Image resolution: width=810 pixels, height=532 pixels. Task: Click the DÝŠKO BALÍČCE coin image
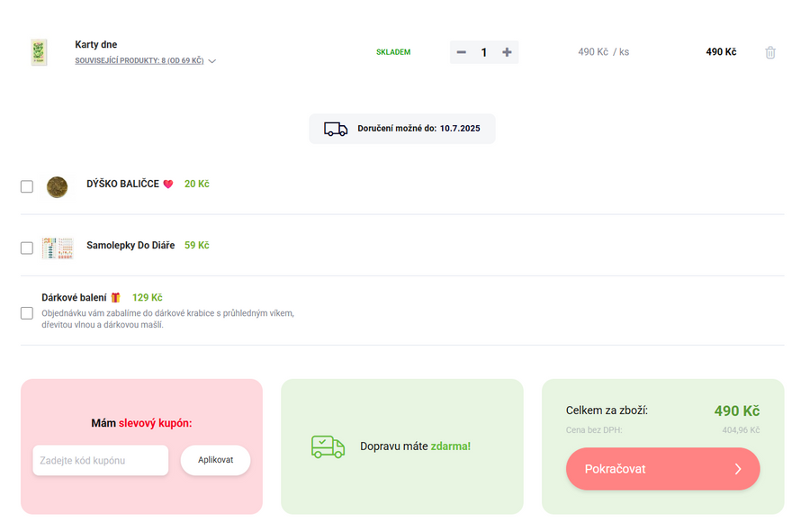coord(57,186)
